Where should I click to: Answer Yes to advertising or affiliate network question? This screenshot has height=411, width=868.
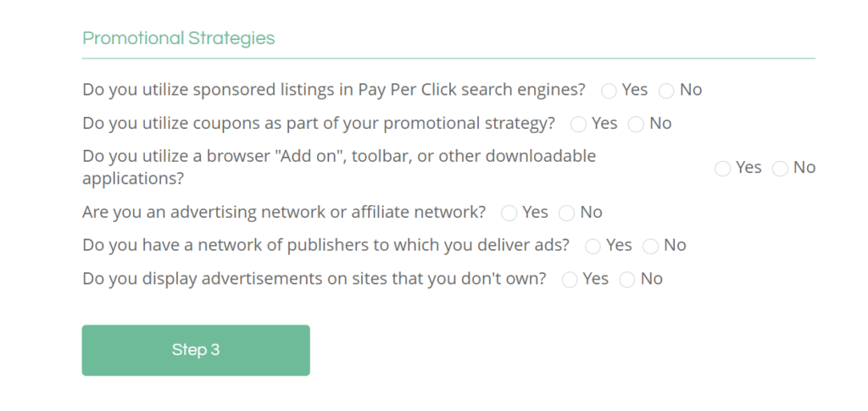[x=509, y=213]
